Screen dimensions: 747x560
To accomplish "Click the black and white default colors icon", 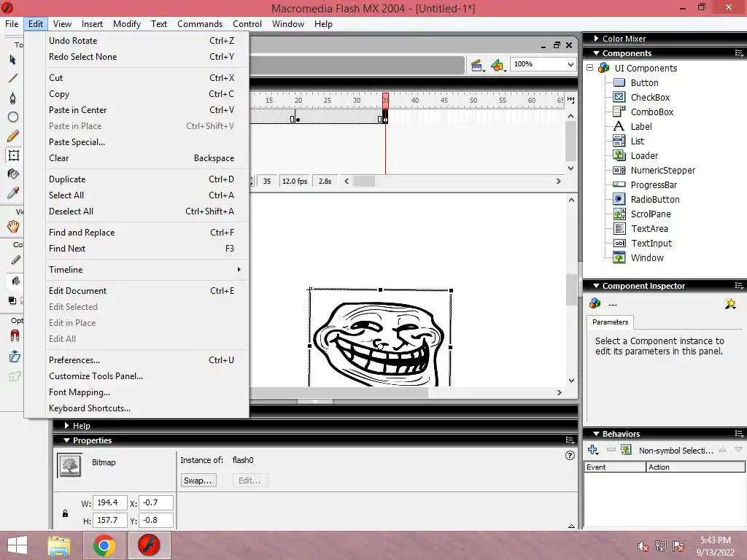I will (x=12, y=300).
